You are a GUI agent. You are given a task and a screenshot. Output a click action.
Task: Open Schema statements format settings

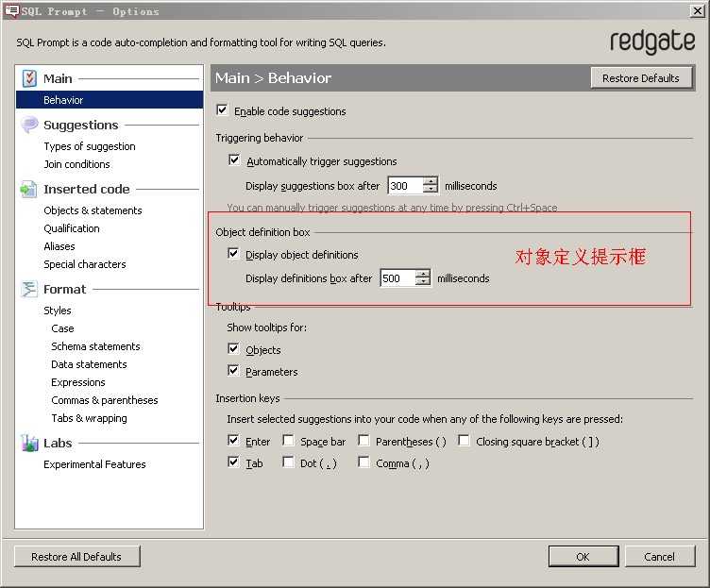pos(95,346)
